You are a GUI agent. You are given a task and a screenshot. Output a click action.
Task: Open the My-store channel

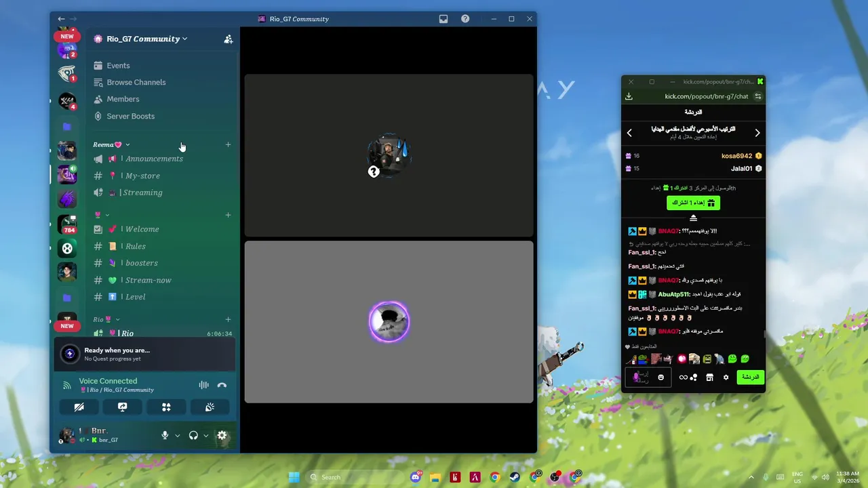[x=163, y=176]
